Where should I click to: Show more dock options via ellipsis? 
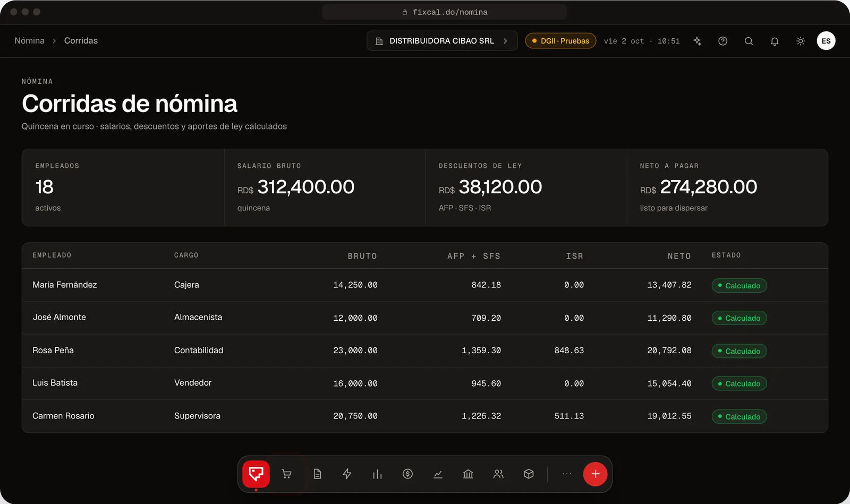567,474
